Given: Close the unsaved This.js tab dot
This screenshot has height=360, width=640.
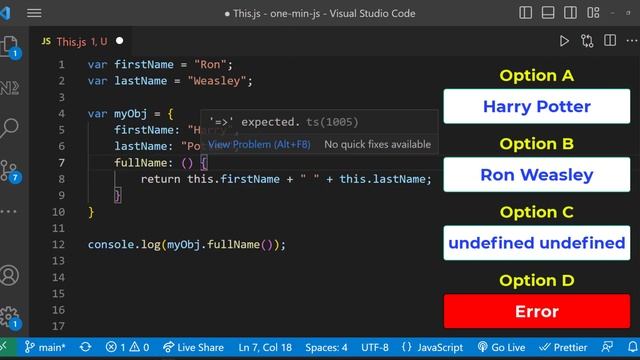Looking at the screenshot, I should (x=120, y=41).
